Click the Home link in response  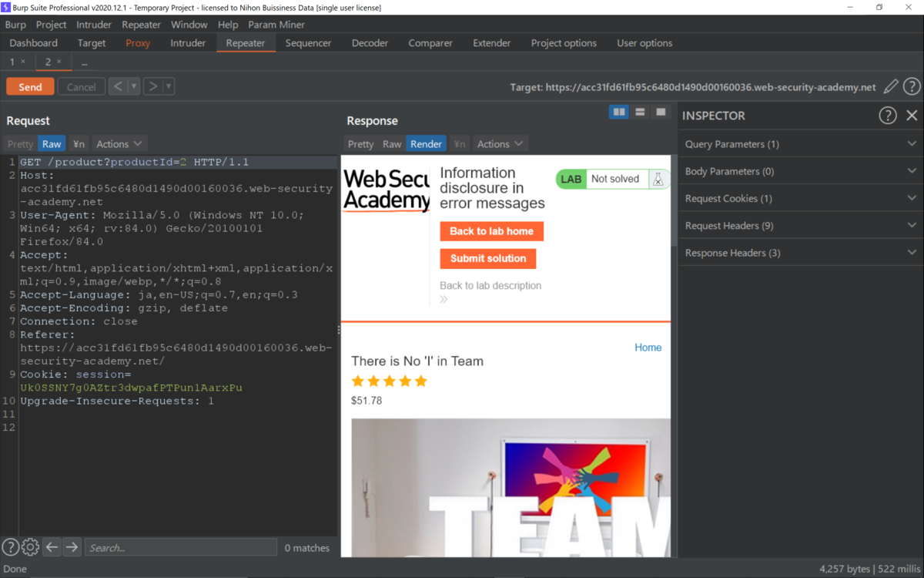point(648,348)
